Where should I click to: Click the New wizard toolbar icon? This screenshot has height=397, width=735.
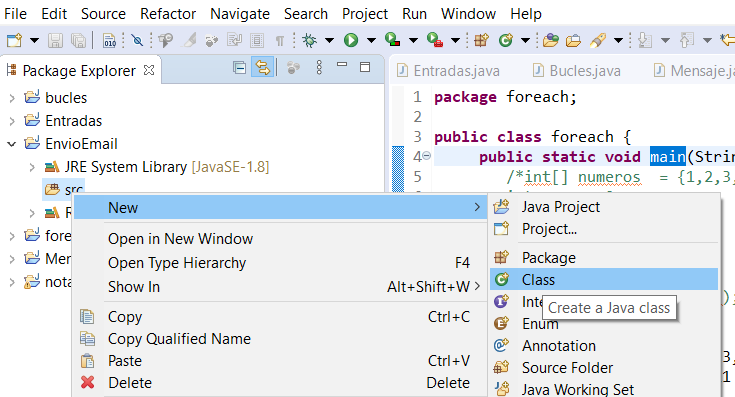pyautogui.click(x=14, y=40)
